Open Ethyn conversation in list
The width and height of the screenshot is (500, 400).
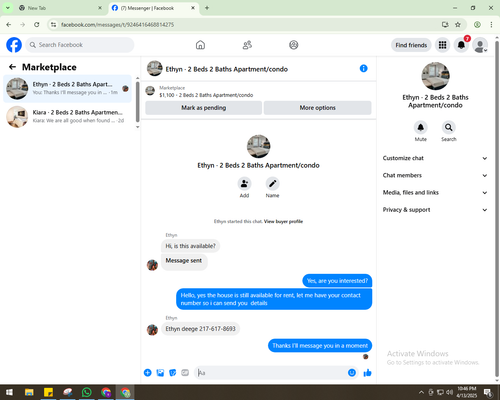click(67, 89)
